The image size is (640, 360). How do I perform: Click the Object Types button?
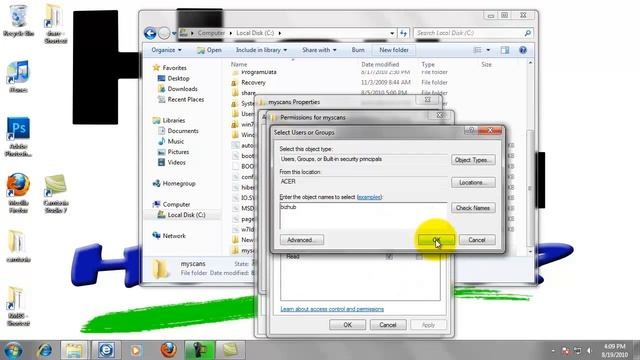473,160
